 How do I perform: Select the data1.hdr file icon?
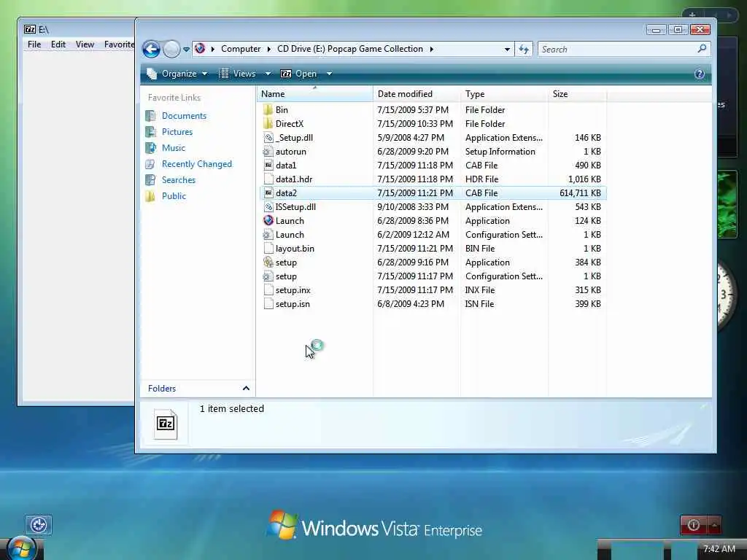click(268, 179)
